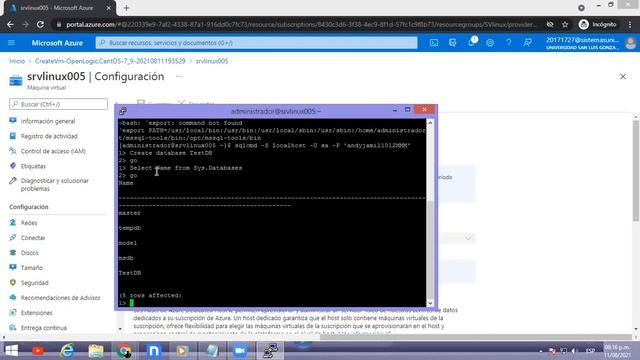Open the directory and subscription filter icon

click(452, 42)
